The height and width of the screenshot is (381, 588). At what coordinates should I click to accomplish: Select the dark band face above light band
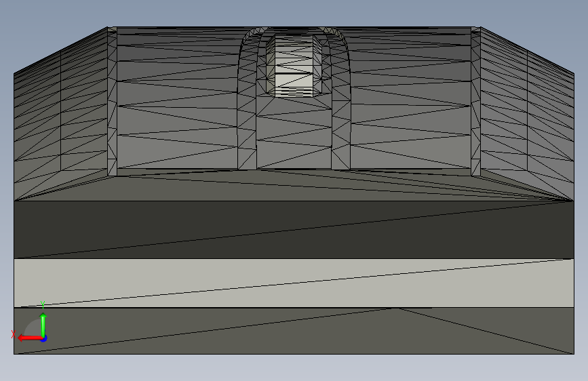tap(294, 230)
